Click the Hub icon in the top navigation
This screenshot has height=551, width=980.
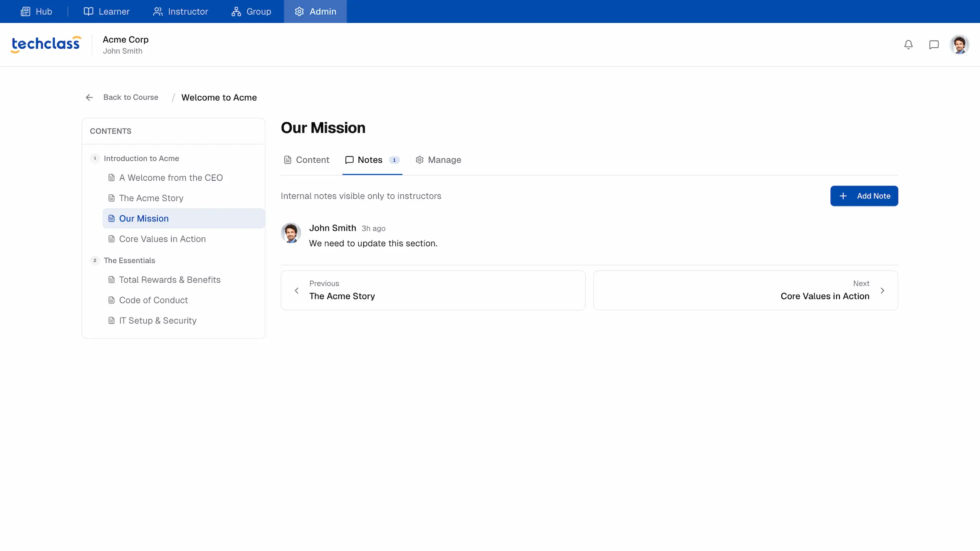25,11
